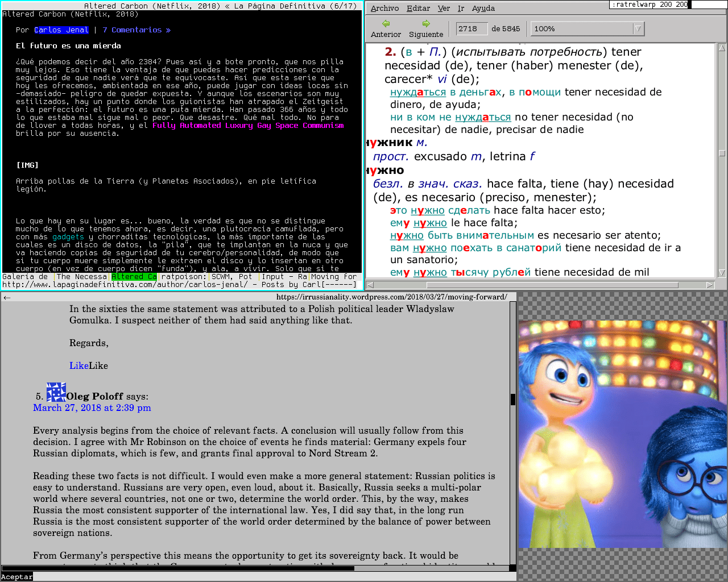Switch to the 'The Necessa' tab
Screen dimensions: 728x582
82,277
